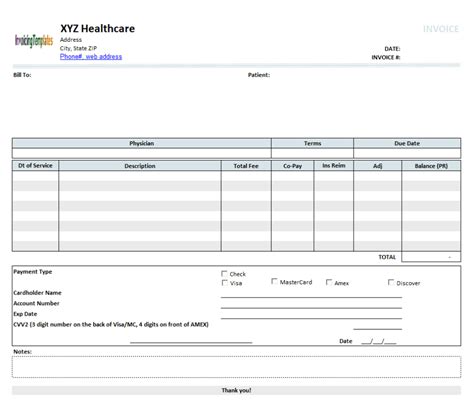Click the signature line above Notes
The image size is (474, 410).
(191, 342)
